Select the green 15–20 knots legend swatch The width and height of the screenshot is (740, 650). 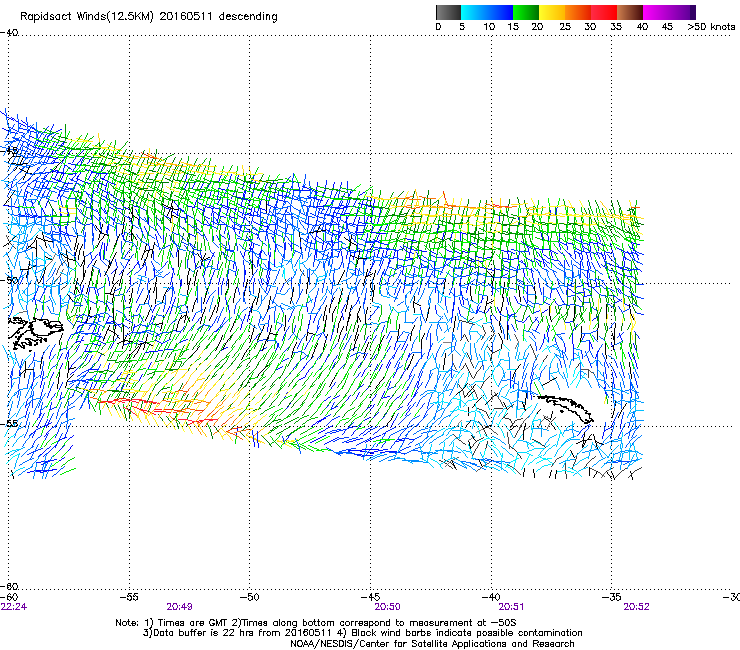[526, 12]
